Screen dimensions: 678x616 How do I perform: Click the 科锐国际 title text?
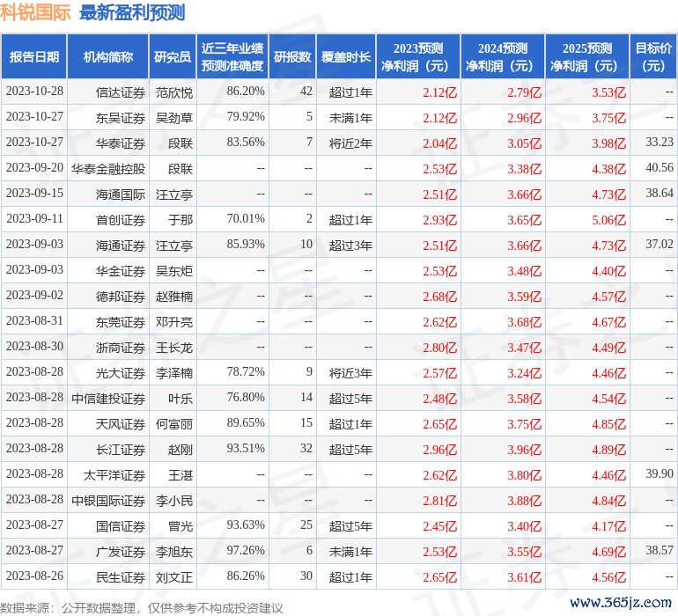(35, 12)
